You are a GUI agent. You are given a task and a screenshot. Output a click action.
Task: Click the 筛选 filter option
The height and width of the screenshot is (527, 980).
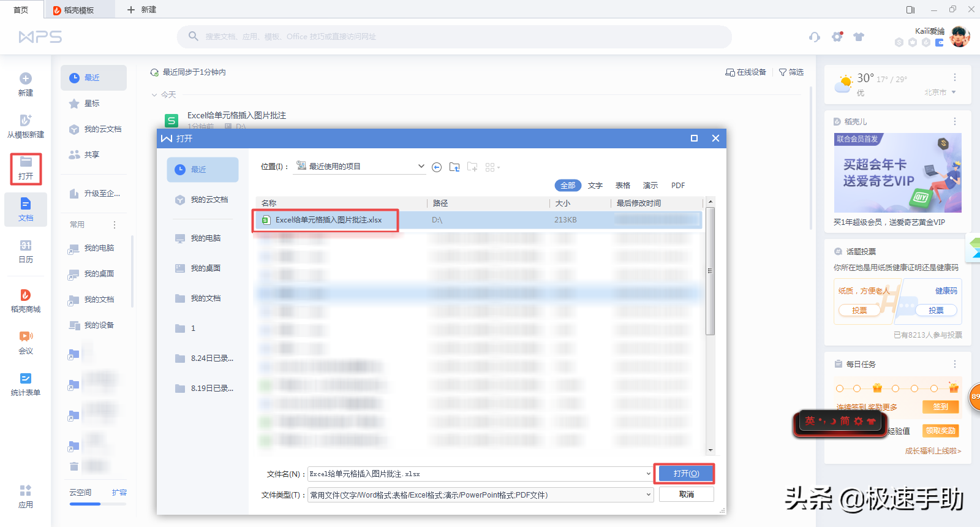click(791, 72)
